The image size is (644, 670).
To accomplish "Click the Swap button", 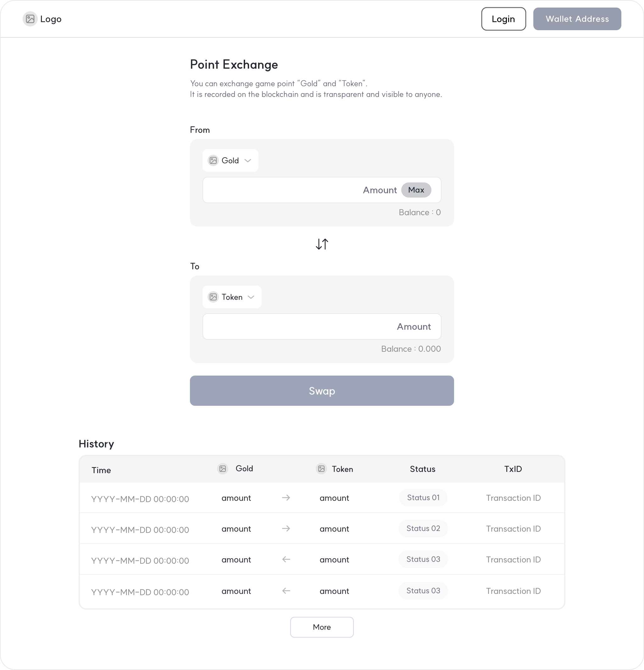I will coord(322,391).
